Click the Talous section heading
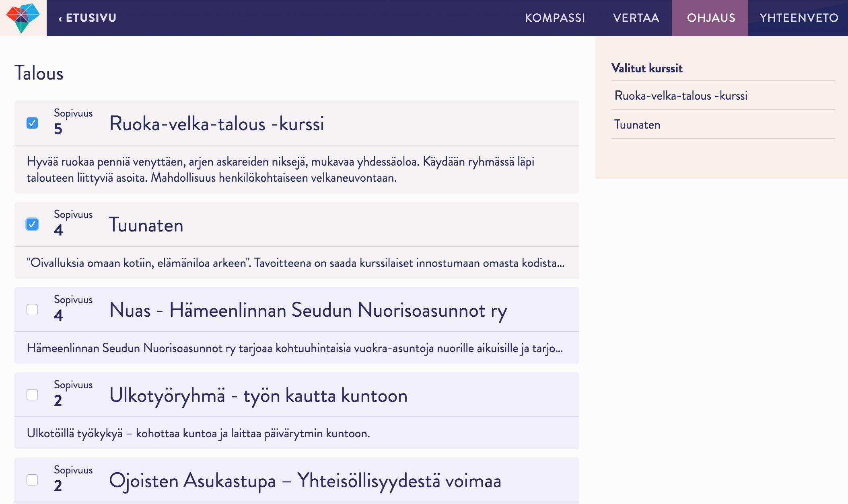Viewport: 848px width, 504px height. pos(39,73)
